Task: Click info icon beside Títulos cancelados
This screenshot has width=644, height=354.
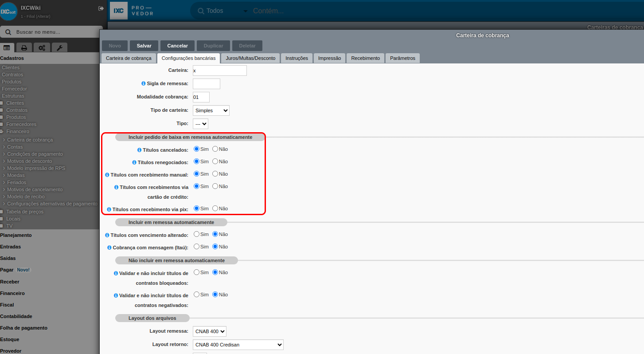Action: (x=139, y=150)
